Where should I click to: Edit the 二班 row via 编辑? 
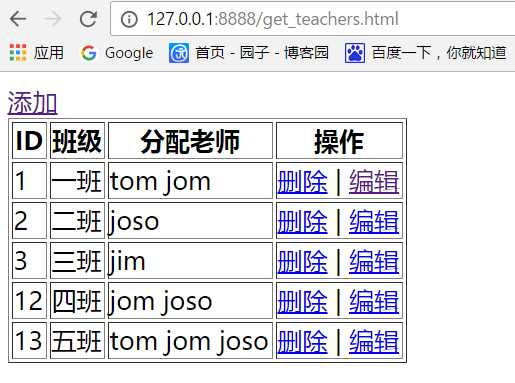point(374,221)
